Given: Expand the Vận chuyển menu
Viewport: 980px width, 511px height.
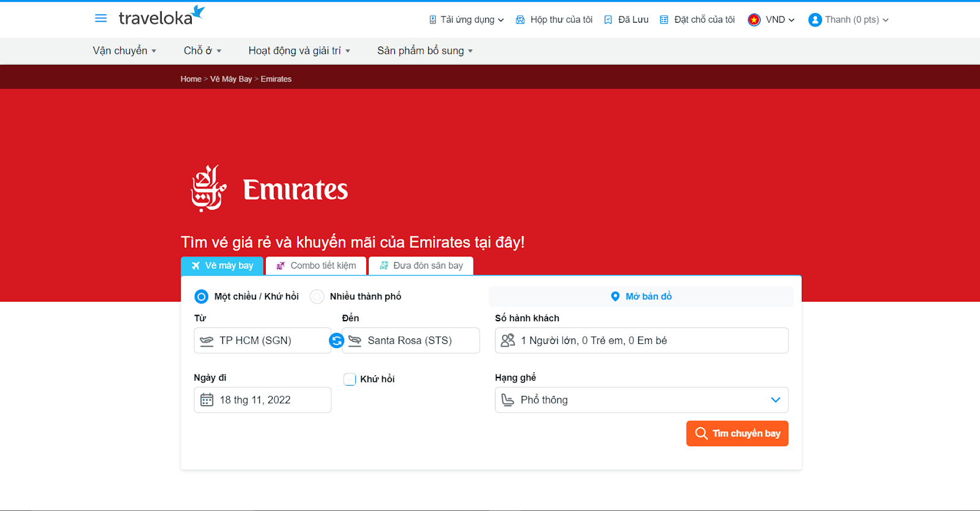Looking at the screenshot, I should point(124,51).
